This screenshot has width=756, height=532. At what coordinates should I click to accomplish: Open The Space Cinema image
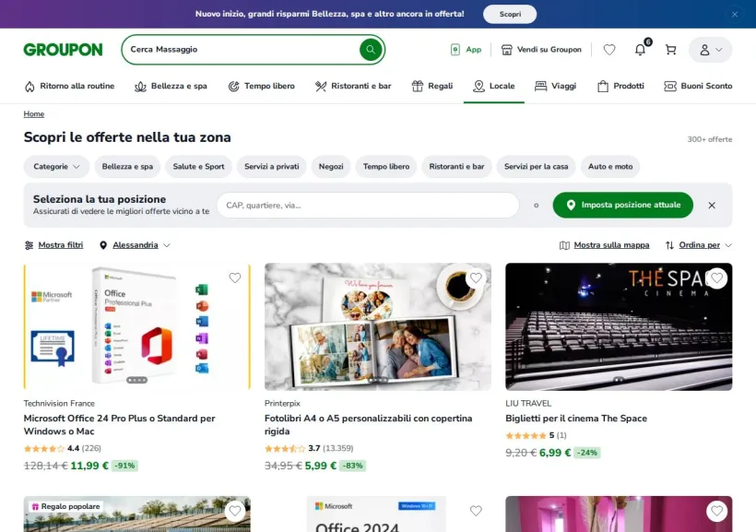click(619, 326)
